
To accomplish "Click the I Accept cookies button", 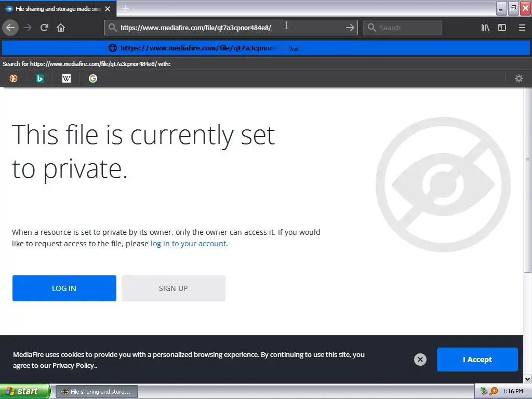I will 477,360.
